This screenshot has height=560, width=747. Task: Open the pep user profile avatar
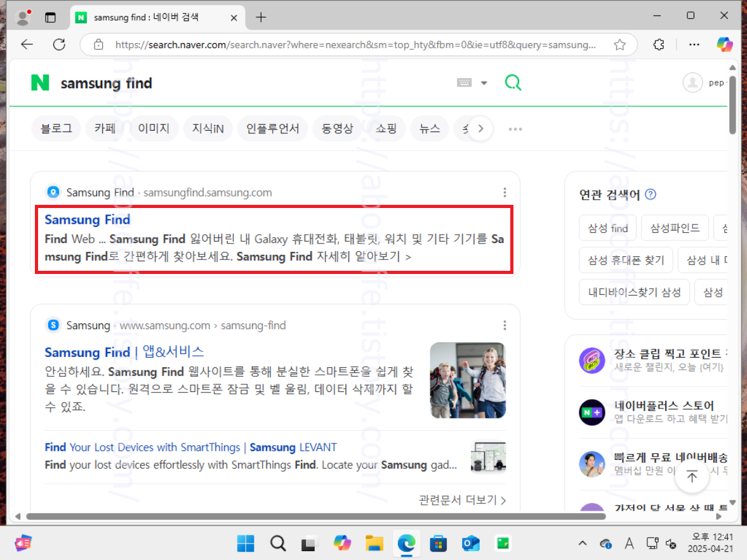pos(692,83)
